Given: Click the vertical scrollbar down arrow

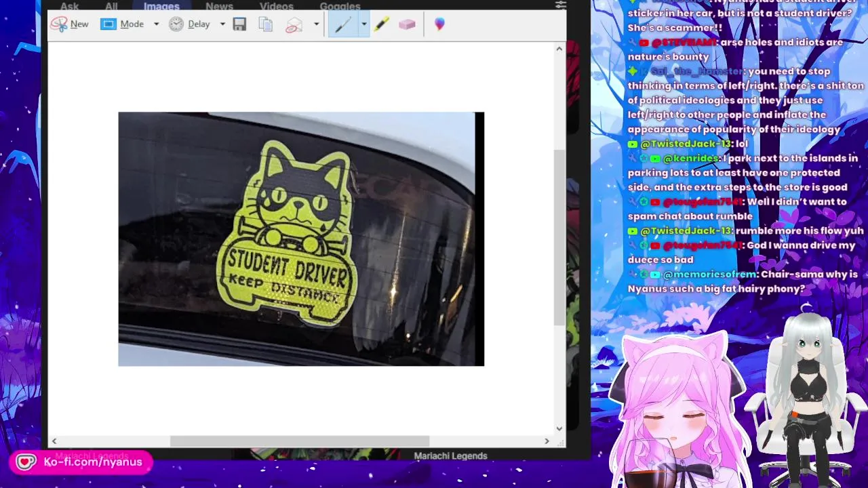Looking at the screenshot, I should (559, 428).
